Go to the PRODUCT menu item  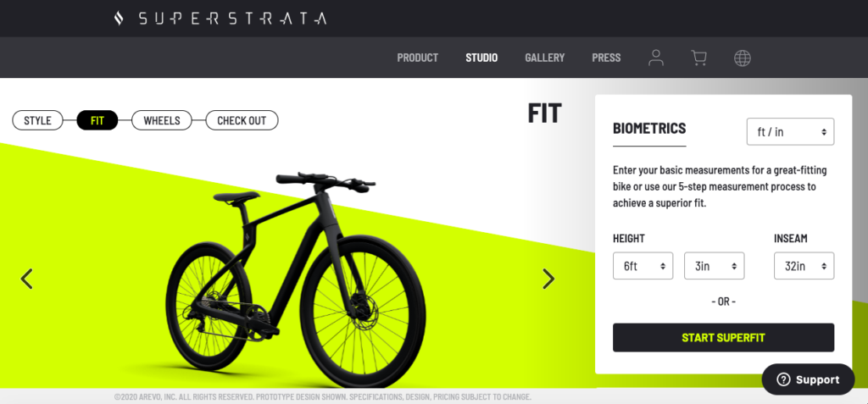(417, 58)
